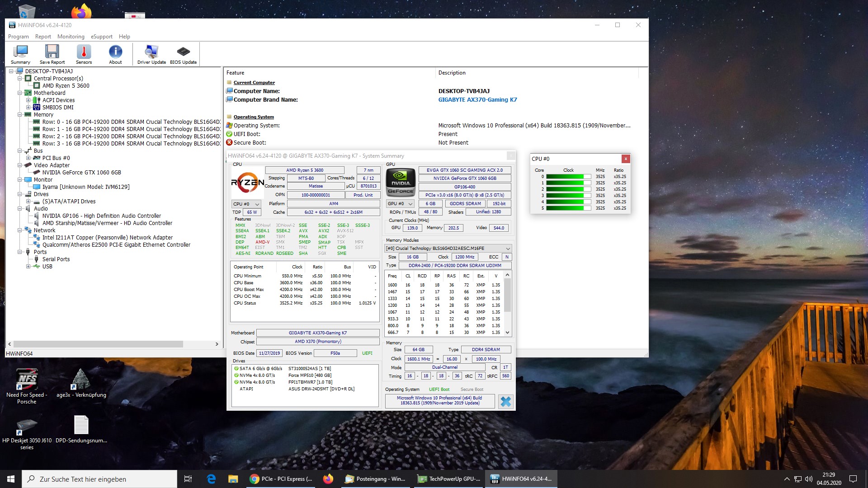Click the BIOS Update chip icon
This screenshot has width=868, height=488.
(x=183, y=54)
